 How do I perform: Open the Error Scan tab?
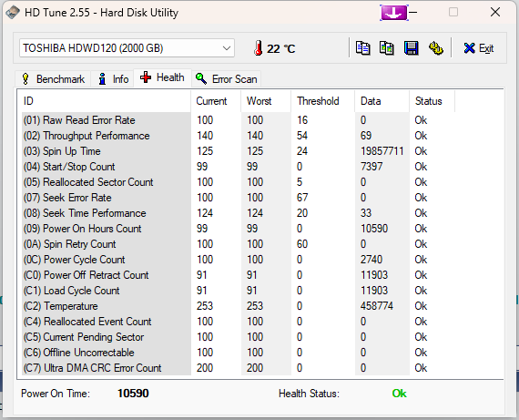tap(227, 79)
